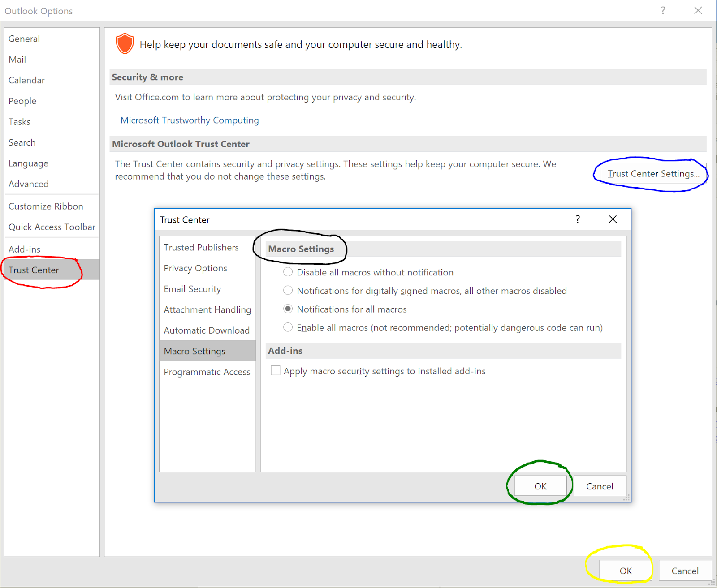
Task: Check Apply macro security settings to add-ins
Action: click(x=275, y=371)
